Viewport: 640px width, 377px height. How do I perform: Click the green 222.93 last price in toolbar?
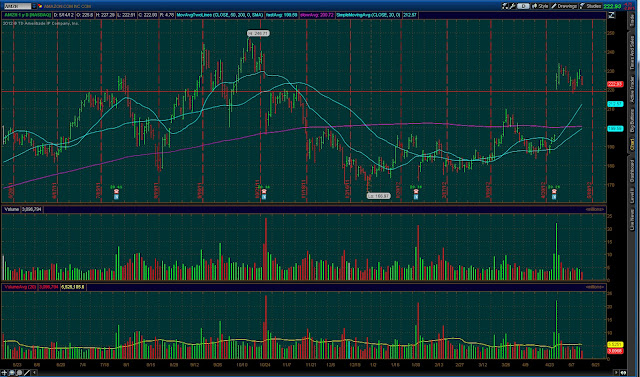[x=612, y=6]
